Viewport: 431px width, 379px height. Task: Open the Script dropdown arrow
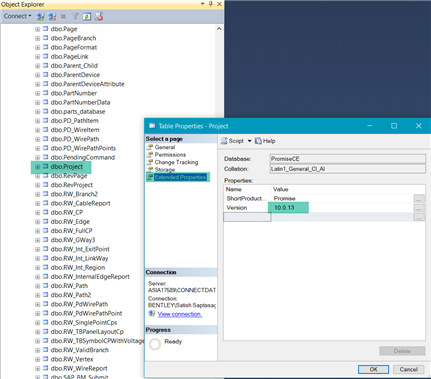click(249, 141)
